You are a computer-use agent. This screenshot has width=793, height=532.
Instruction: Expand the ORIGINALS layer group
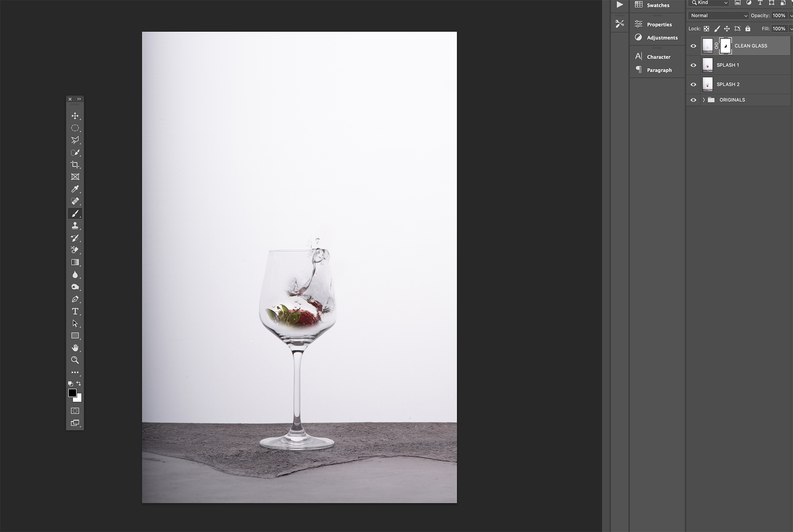pyautogui.click(x=703, y=99)
